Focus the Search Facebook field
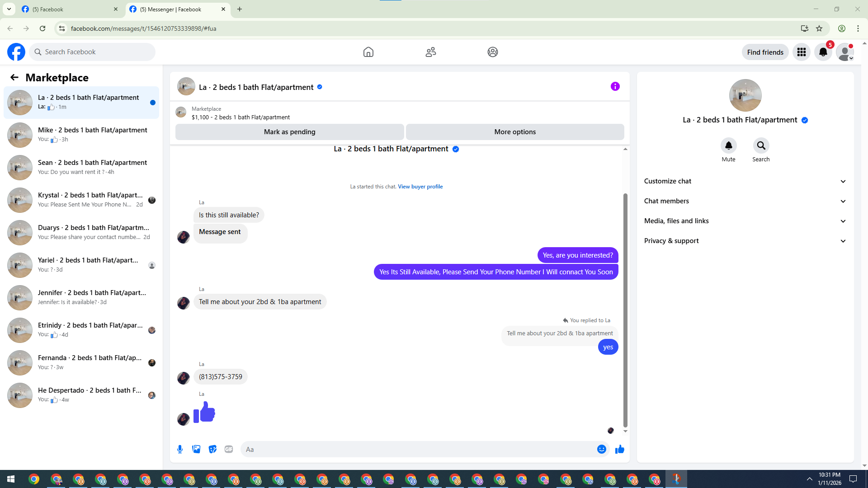Image resolution: width=868 pixels, height=488 pixels. (92, 52)
